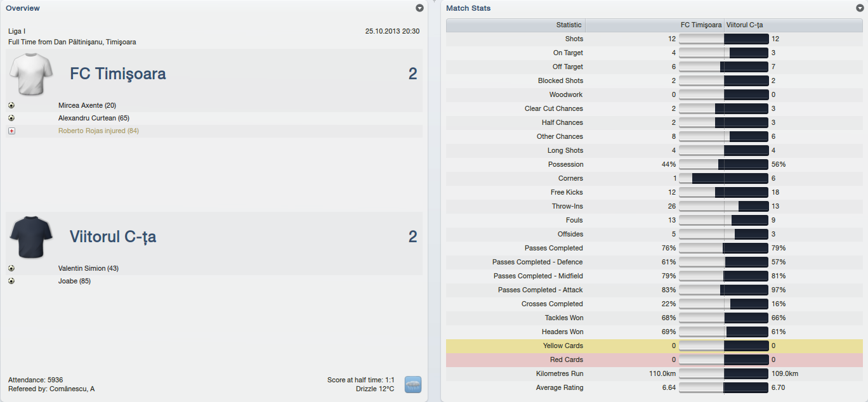Screen dimensions: 868x402
Task: Click Viitorul C-ța dark shirt icon
Action: point(29,237)
